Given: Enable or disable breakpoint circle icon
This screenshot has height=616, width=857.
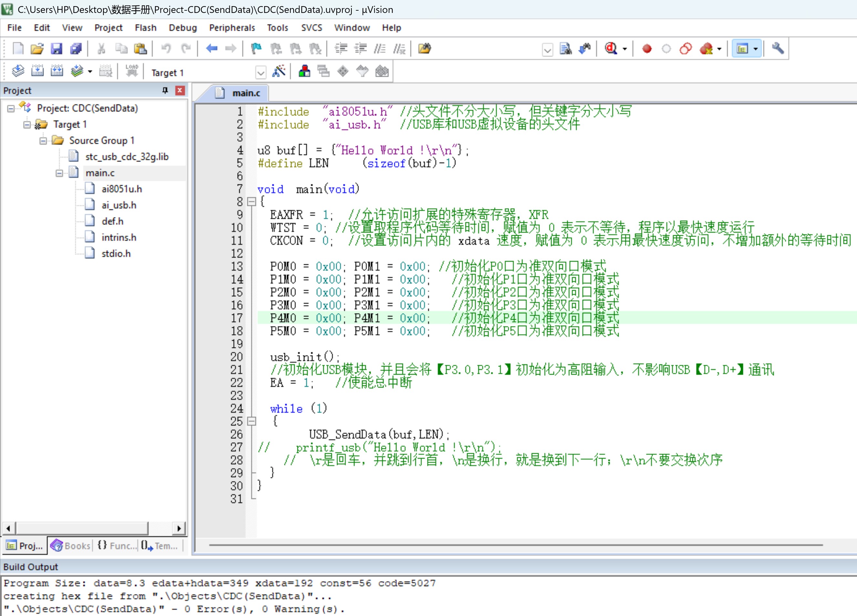Looking at the screenshot, I should [666, 49].
